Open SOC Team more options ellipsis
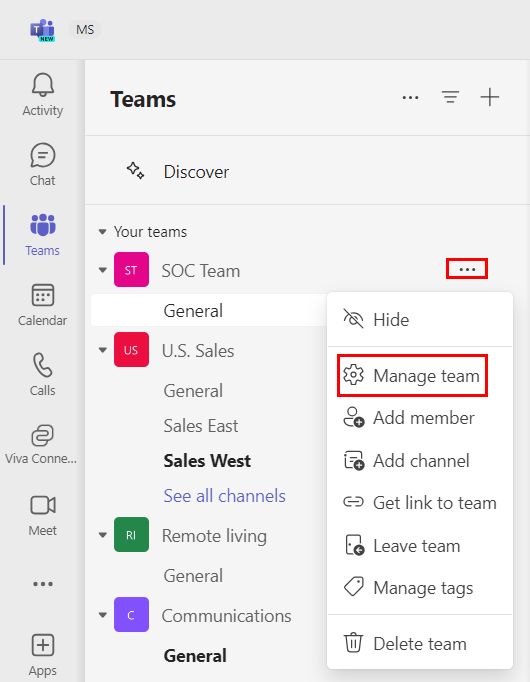Screen dimensions: 530x682 [x=467, y=269]
